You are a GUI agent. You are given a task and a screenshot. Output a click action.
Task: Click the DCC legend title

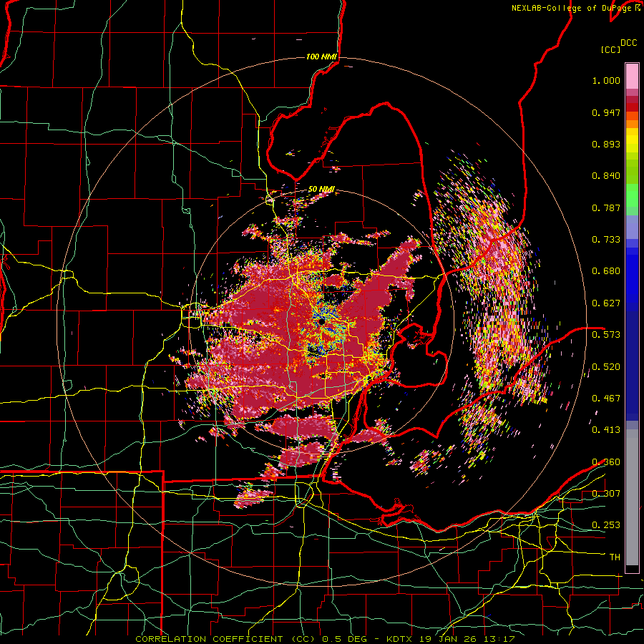pyautogui.click(x=628, y=43)
